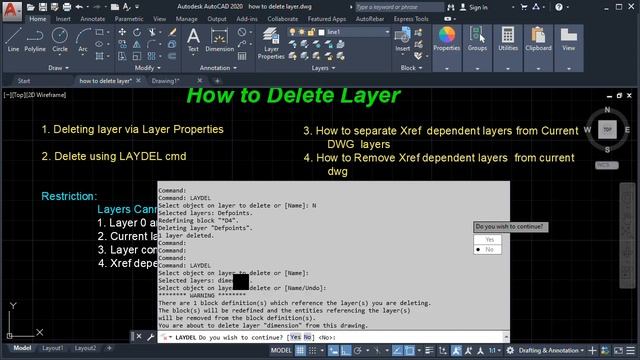The image size is (640, 360).
Task: Switch to the Drawing1 document tab
Action: [x=165, y=81]
